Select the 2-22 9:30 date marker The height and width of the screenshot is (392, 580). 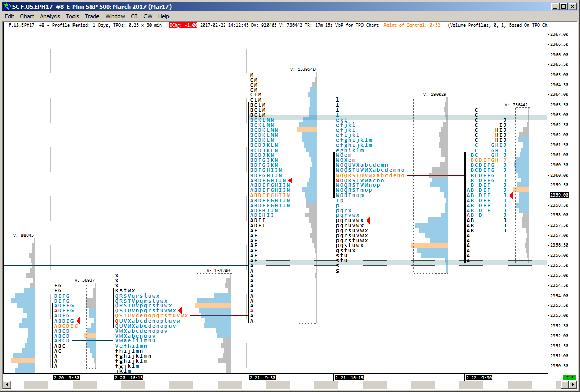(479, 378)
